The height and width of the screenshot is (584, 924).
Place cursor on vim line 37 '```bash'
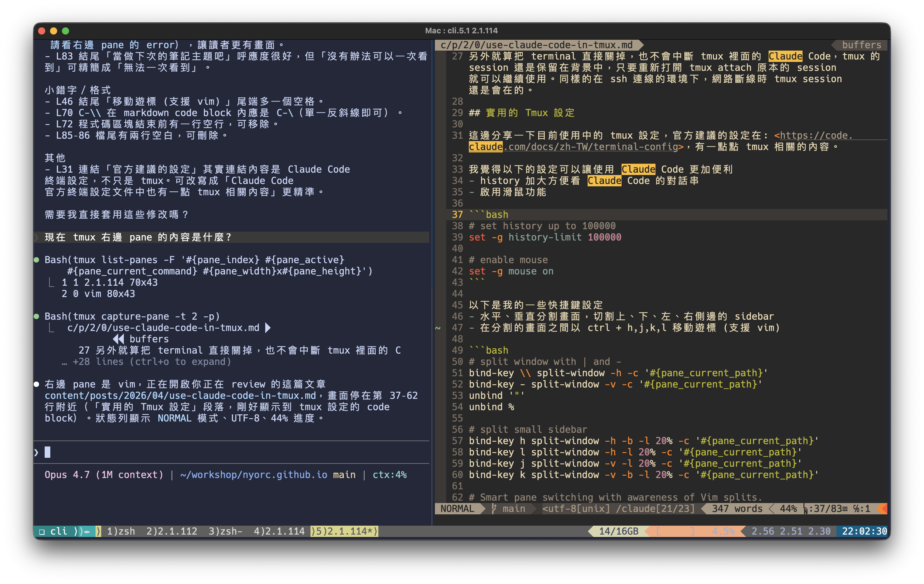488,215
